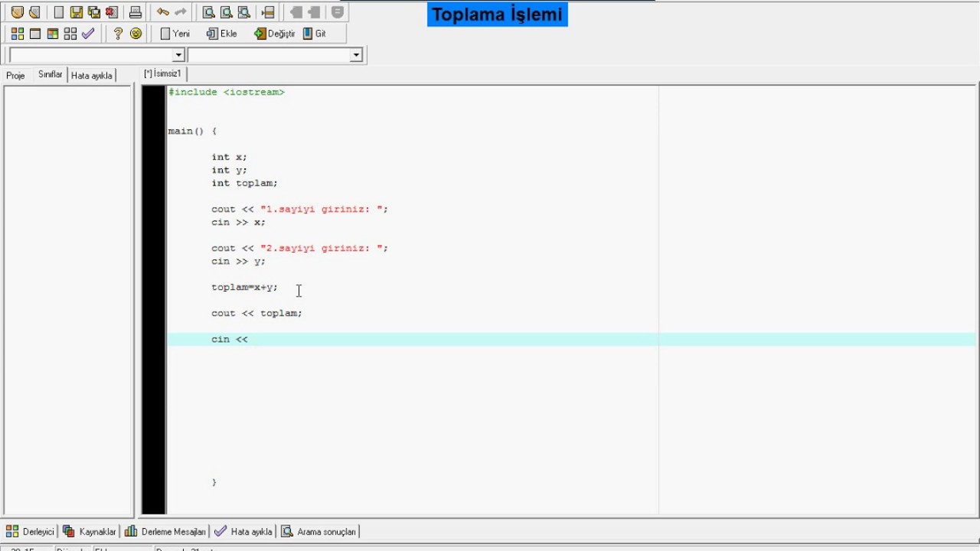
Task: Click the find again magnifier icon
Action: tap(243, 12)
